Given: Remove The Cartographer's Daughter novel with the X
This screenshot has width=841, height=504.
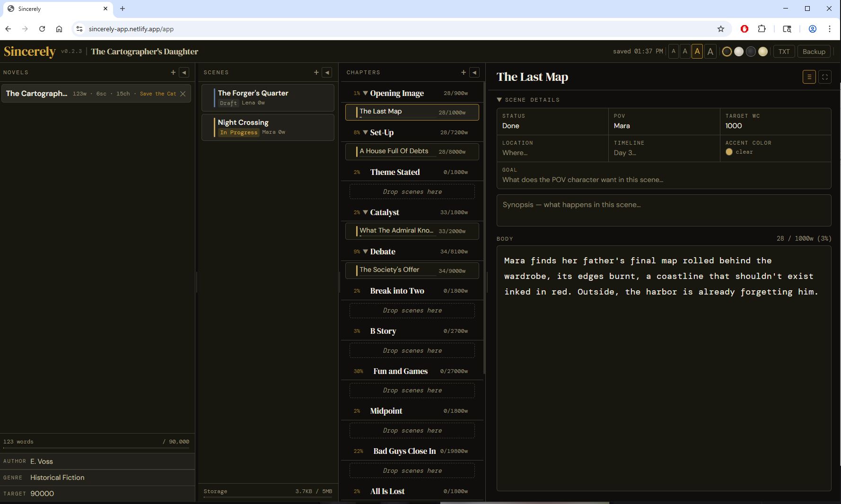Looking at the screenshot, I should coord(183,94).
